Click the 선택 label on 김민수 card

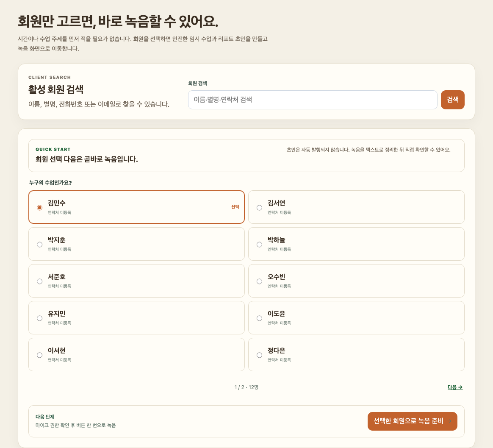tap(235, 207)
